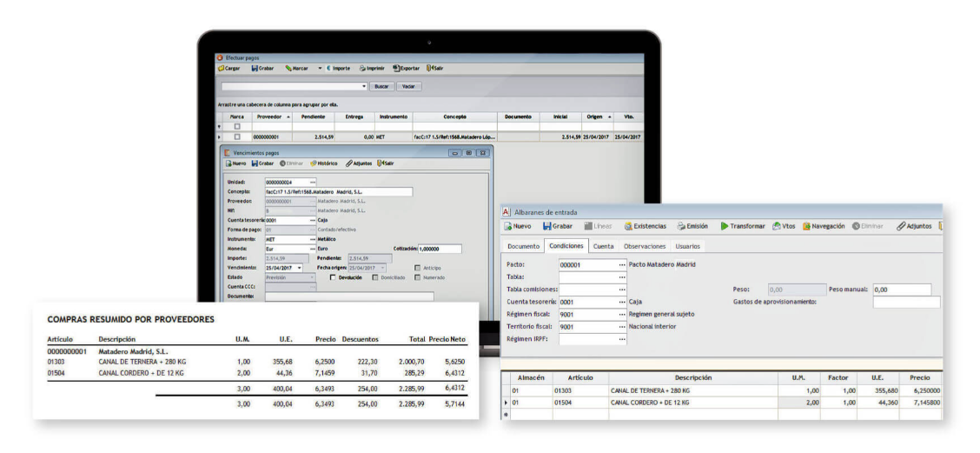Click Importe euro icon in Efectuar pagos
980x453 pixels.
point(328,68)
